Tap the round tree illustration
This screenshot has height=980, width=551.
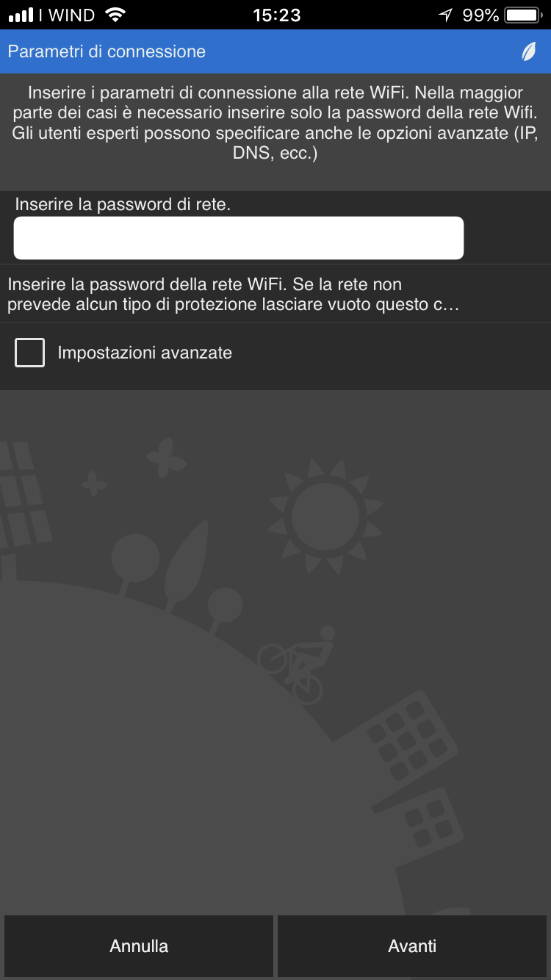pos(134,562)
